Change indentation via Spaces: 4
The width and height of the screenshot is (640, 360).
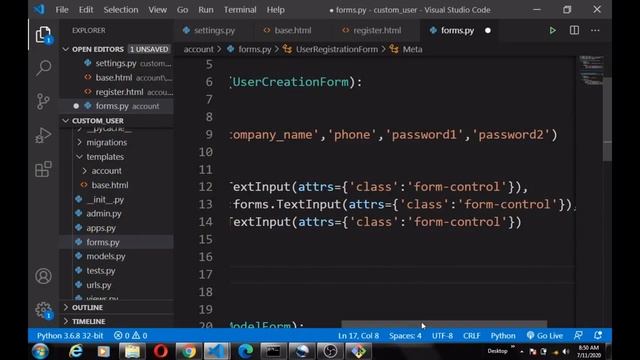click(x=405, y=336)
